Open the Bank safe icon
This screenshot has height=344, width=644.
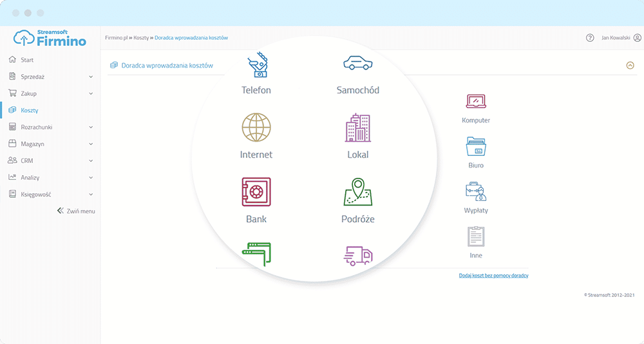click(256, 192)
